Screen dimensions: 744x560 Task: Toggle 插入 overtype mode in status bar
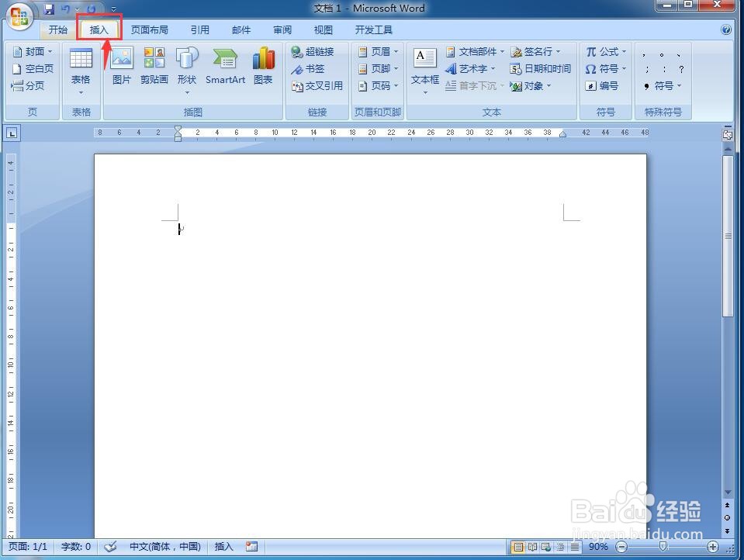223,547
